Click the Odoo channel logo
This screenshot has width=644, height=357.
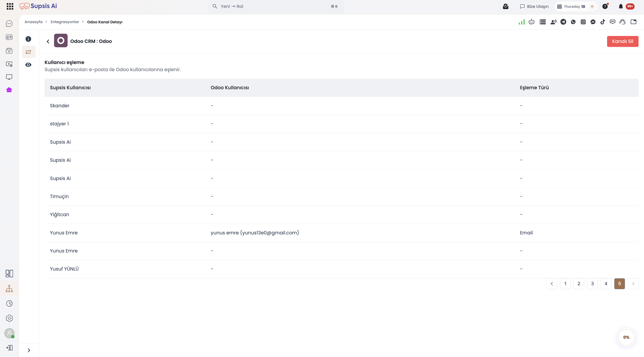[61, 40]
